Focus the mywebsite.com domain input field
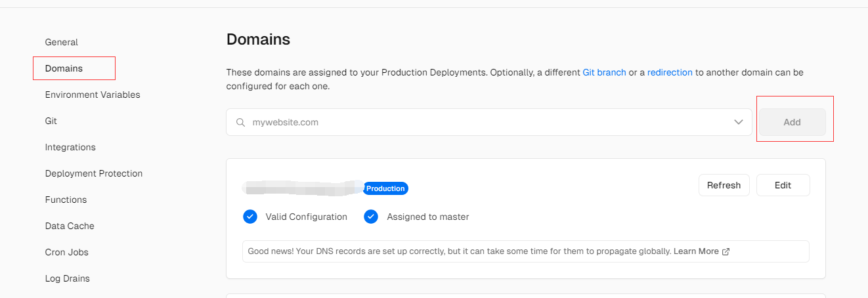Screen dimensions: 868x298 489,122
